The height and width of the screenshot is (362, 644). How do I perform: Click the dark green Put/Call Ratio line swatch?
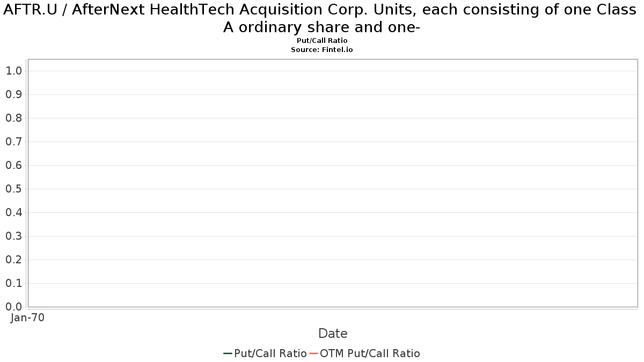[228, 353]
